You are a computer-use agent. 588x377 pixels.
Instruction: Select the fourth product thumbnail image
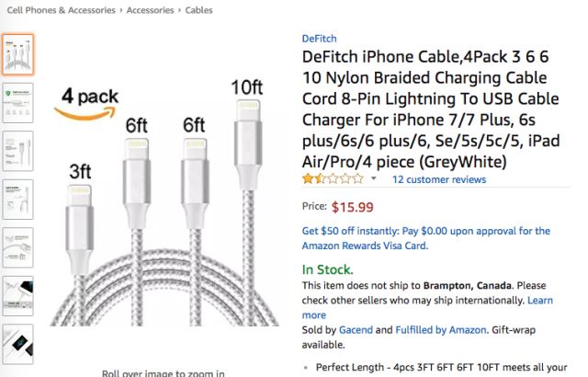tap(17, 200)
